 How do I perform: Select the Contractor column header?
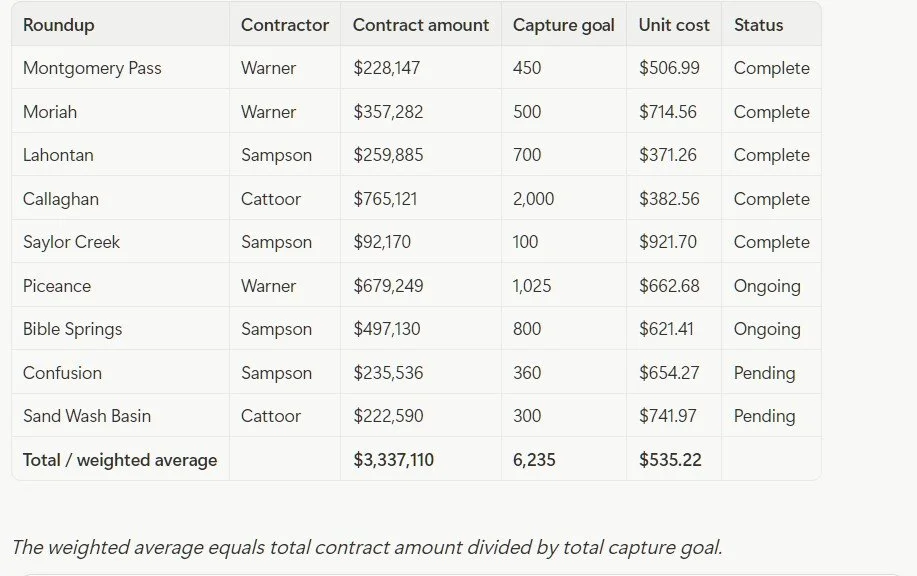point(285,25)
